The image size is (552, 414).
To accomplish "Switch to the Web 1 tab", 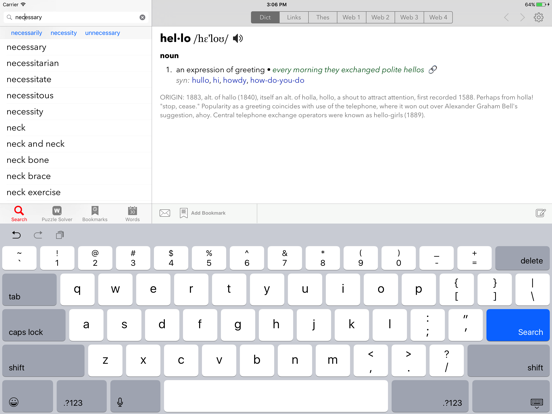I will [352, 17].
